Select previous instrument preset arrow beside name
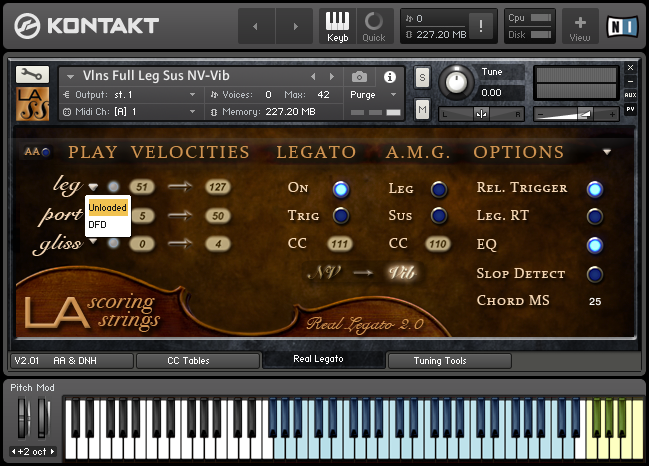 pyautogui.click(x=313, y=77)
